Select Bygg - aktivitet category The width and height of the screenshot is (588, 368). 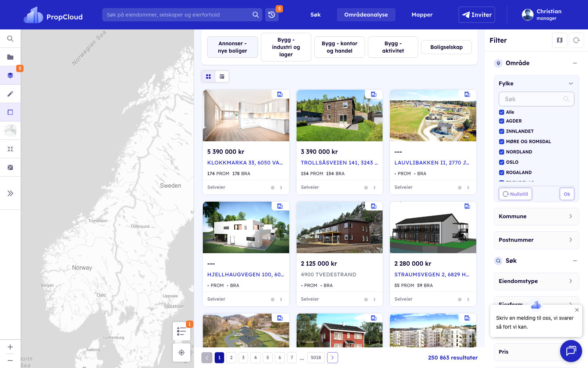[x=393, y=47]
